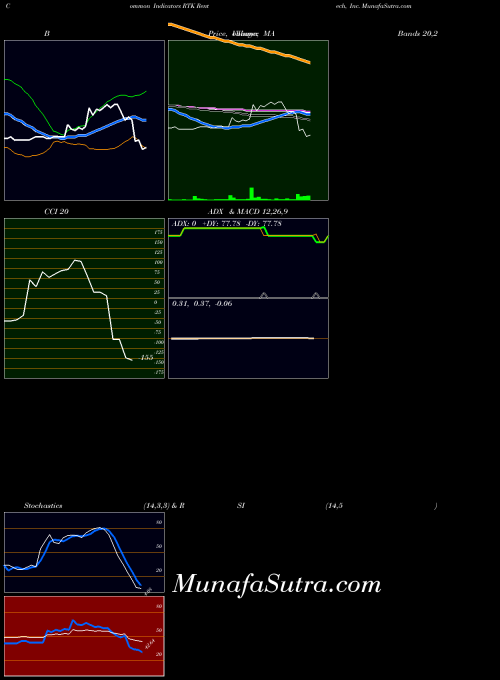Image resolution: width=500 pixels, height=680 pixels.
Task: Click the 'Bands 20,2' label
Action: click(418, 33)
